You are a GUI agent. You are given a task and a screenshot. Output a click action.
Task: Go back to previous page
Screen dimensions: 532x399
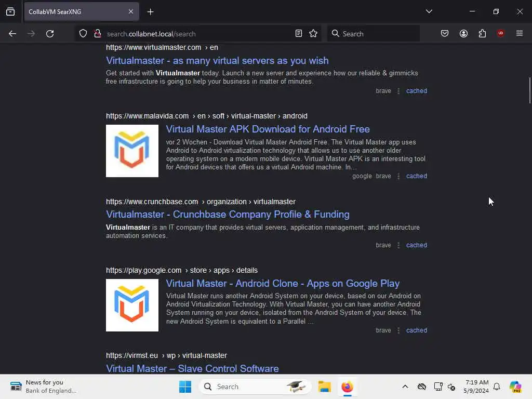pos(12,34)
